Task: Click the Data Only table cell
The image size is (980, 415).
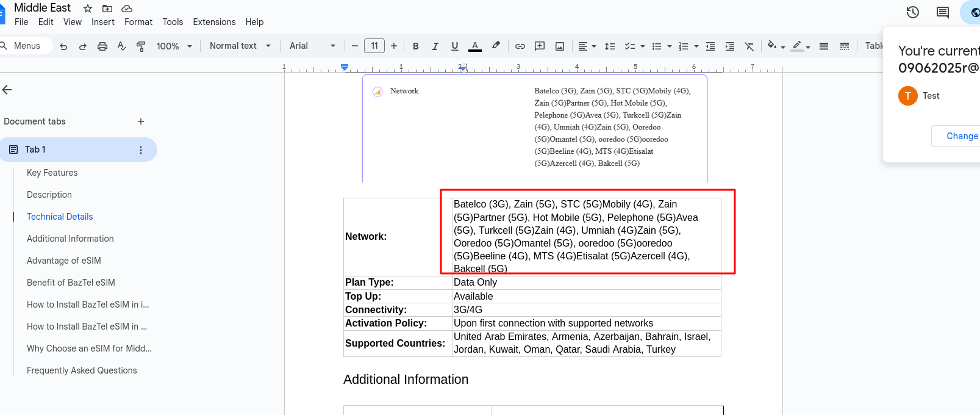Action: pyautogui.click(x=586, y=283)
